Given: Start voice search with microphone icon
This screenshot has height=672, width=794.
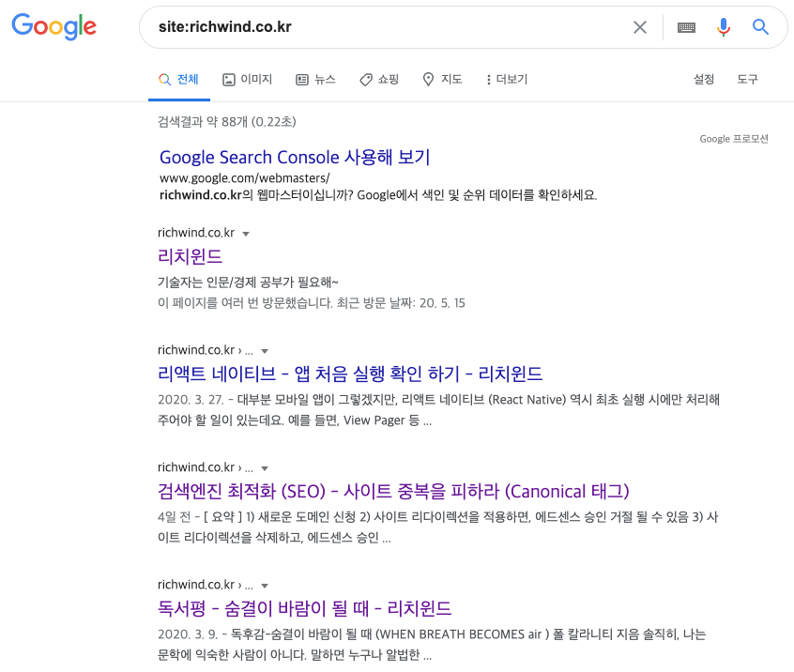Looking at the screenshot, I should 723,27.
